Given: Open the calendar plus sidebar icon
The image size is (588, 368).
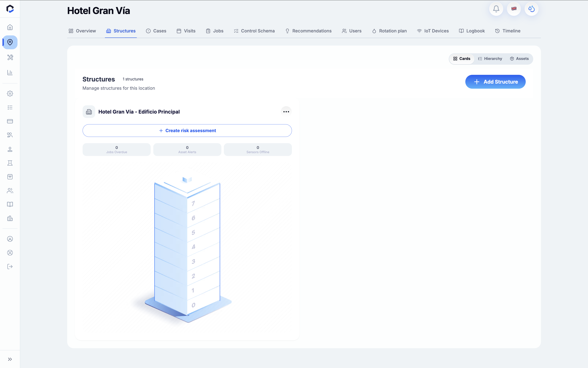Looking at the screenshot, I should coord(10,177).
